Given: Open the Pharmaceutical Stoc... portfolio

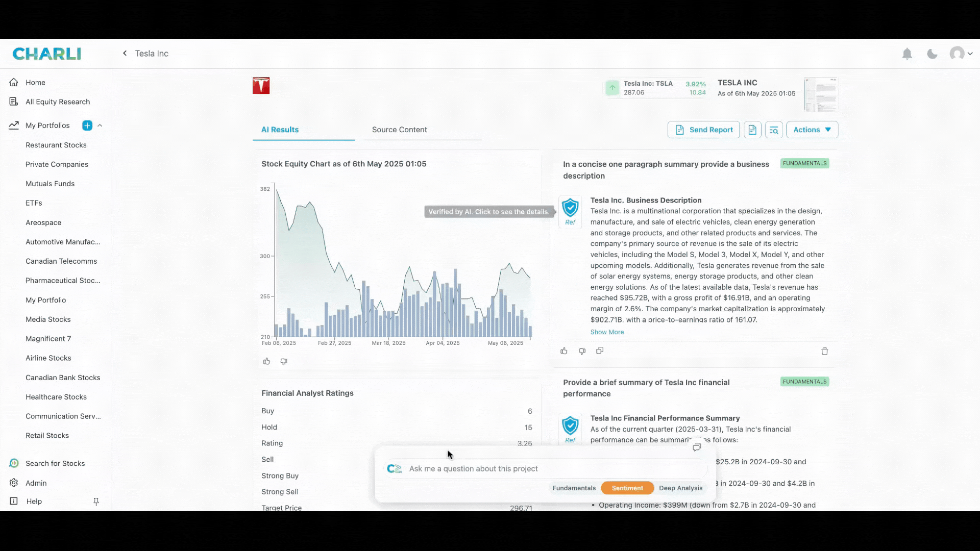Looking at the screenshot, I should [x=63, y=281].
